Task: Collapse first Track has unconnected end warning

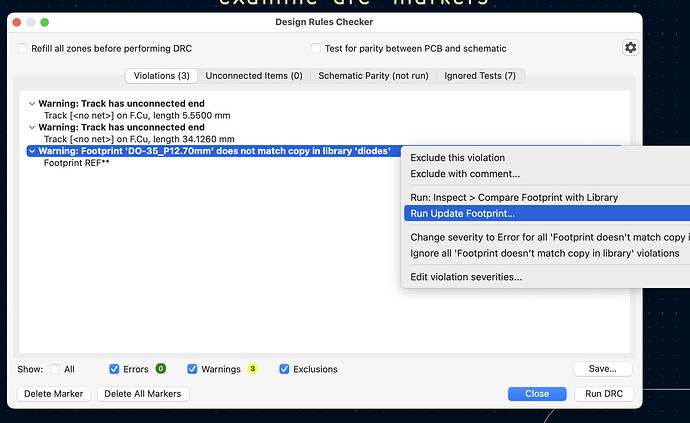Action: [32, 104]
